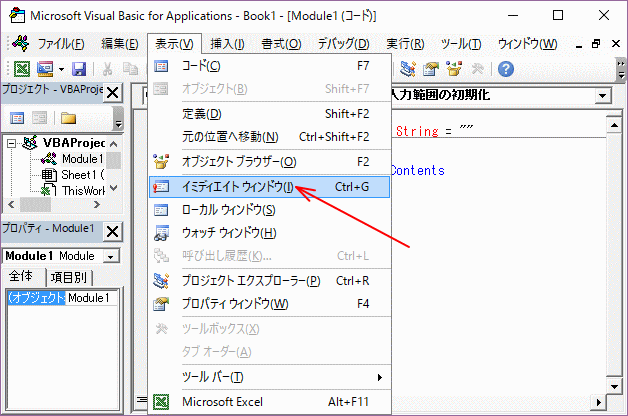Open ウィンドウ(W) menu
This screenshot has height=416, width=628.
point(527,44)
